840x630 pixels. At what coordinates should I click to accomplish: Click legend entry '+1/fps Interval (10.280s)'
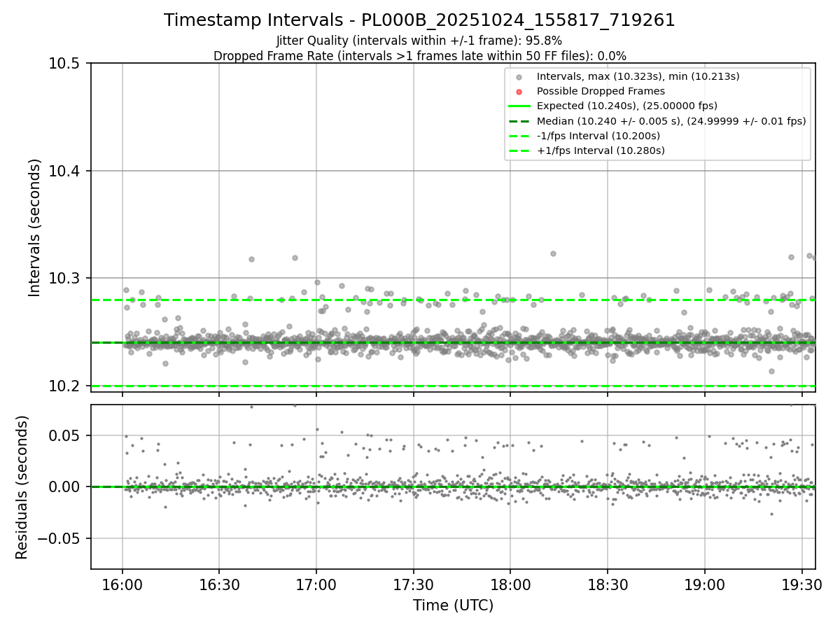coord(601,150)
